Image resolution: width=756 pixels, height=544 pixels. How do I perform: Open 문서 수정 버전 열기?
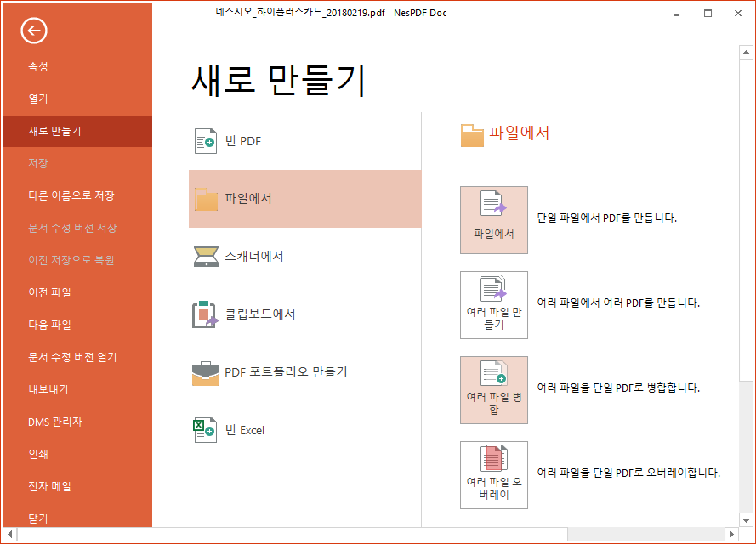pos(72,357)
